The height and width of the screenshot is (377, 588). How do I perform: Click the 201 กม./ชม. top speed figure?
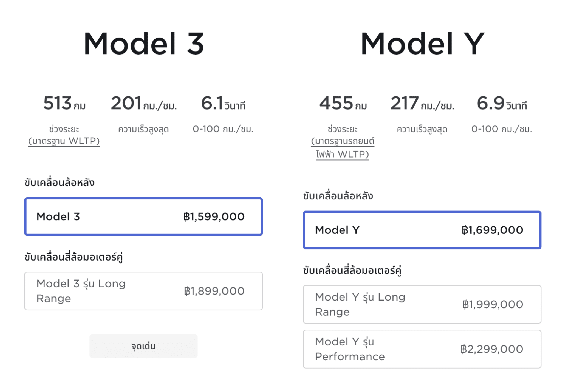[144, 103]
